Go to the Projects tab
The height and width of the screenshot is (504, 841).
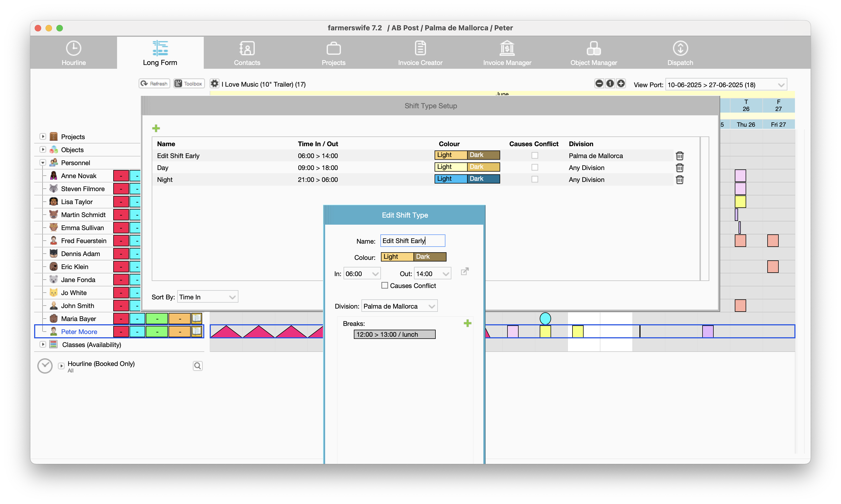coord(334,53)
